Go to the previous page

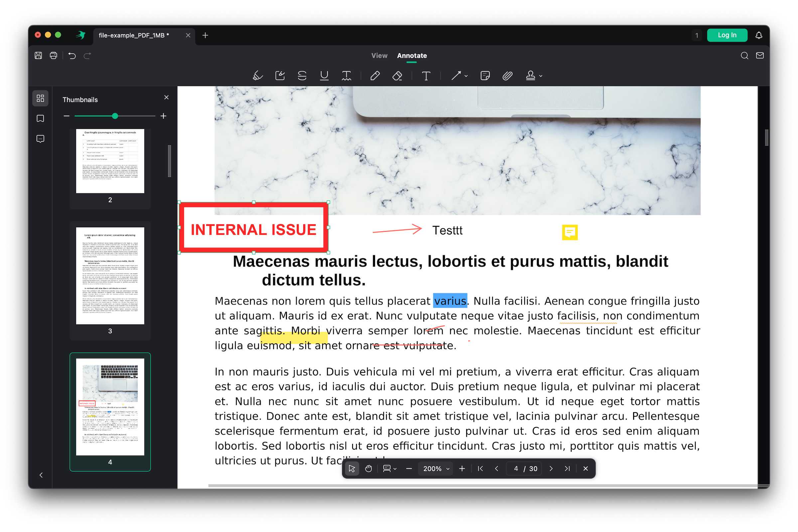[497, 468]
